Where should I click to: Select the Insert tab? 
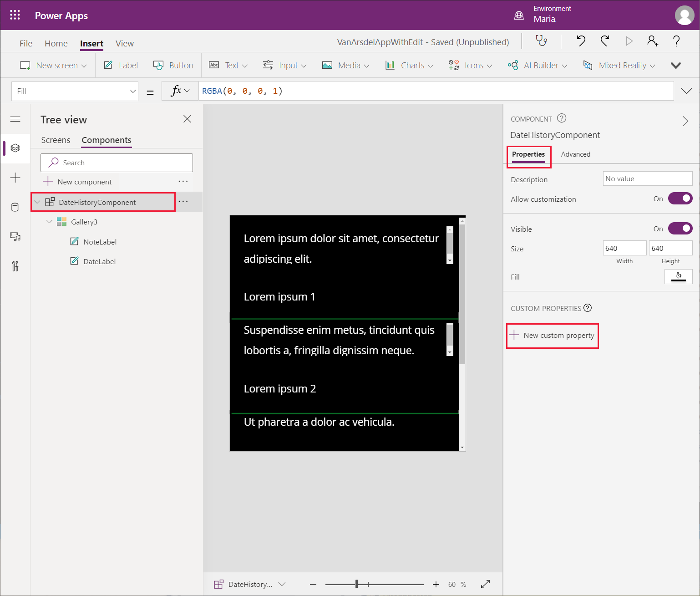click(x=91, y=43)
